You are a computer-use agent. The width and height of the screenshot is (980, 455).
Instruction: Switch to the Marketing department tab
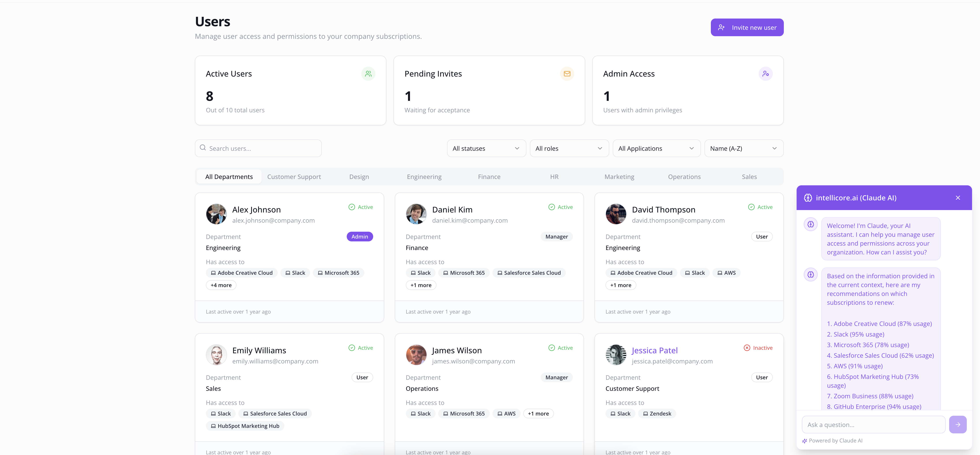click(619, 177)
